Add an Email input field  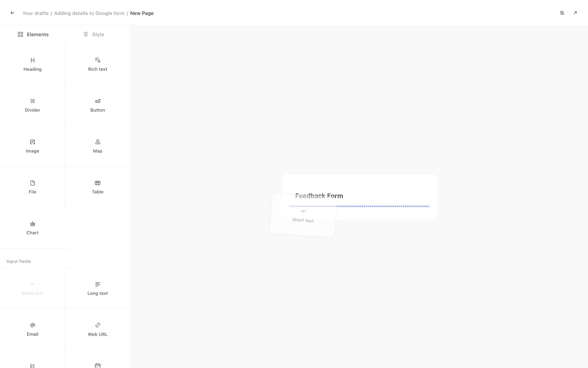tap(32, 329)
